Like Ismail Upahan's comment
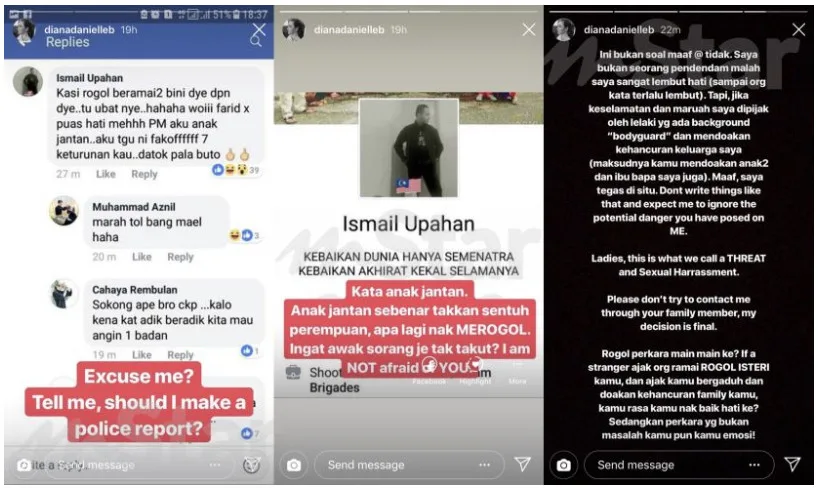This screenshot has height=488, width=820. pos(106,174)
